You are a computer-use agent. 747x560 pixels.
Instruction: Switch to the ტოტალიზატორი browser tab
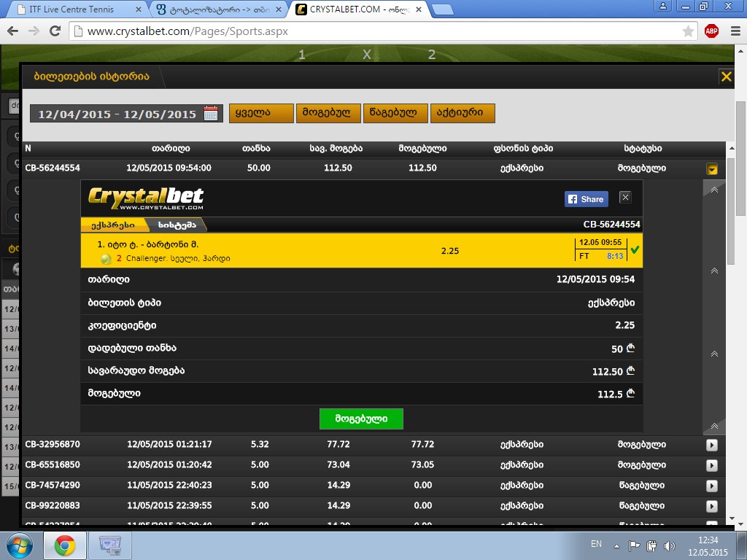(219, 9)
